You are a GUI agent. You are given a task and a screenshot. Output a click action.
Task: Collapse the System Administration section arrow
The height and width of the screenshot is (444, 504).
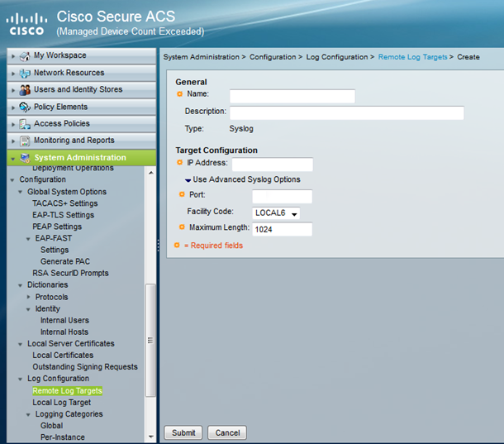(13, 159)
